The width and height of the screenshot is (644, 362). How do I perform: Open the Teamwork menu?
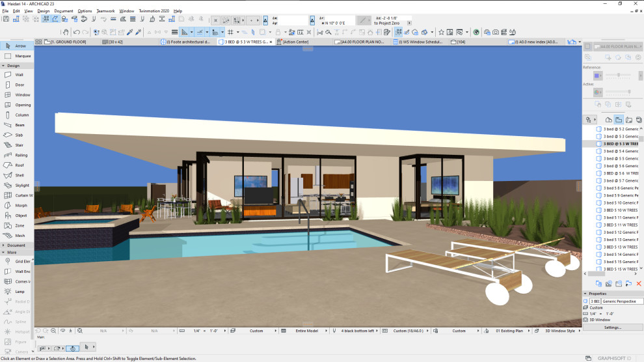point(105,11)
